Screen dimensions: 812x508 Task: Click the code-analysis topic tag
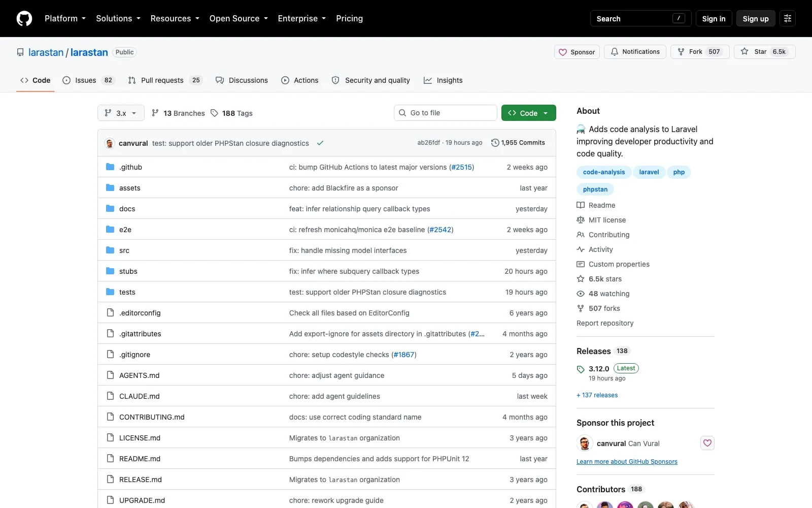604,172
